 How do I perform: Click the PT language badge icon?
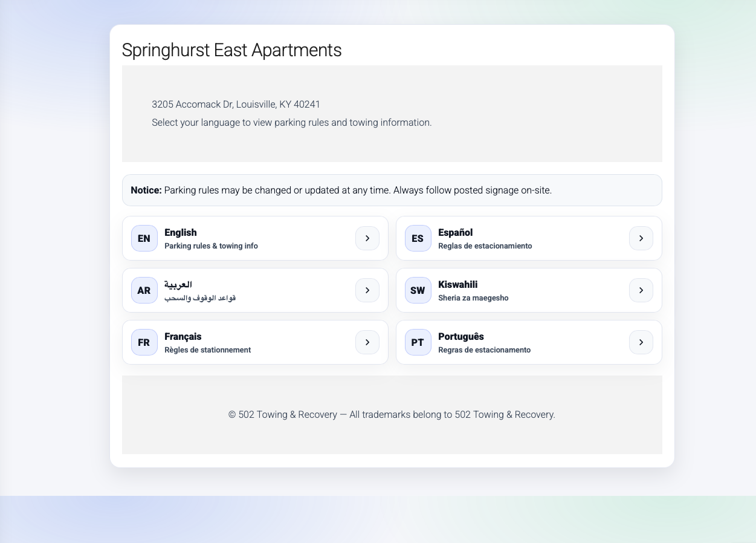click(418, 342)
